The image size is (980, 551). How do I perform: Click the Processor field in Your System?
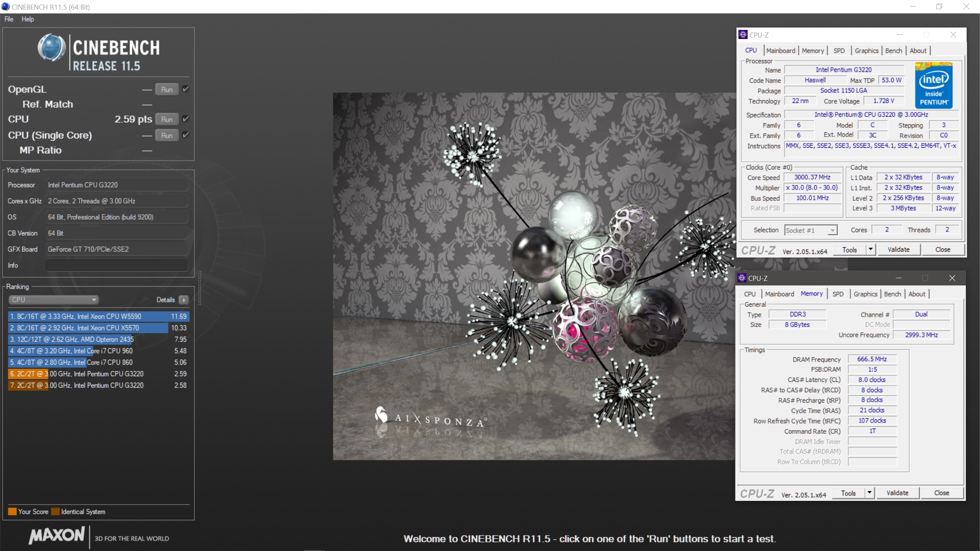(x=117, y=185)
